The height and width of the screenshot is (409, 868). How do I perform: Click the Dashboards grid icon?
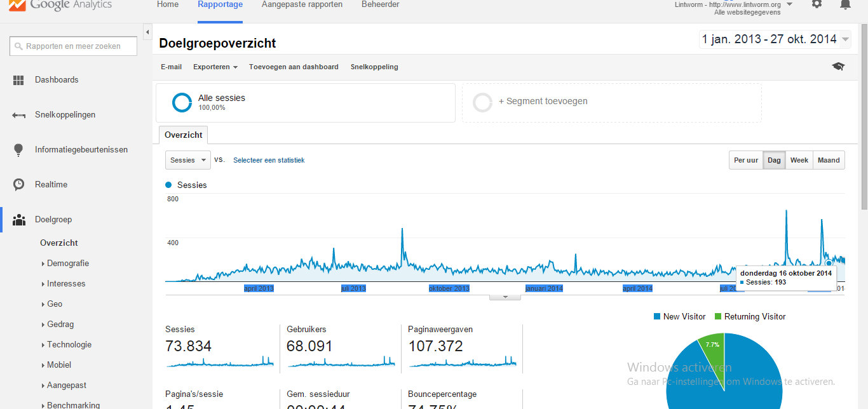coord(18,80)
